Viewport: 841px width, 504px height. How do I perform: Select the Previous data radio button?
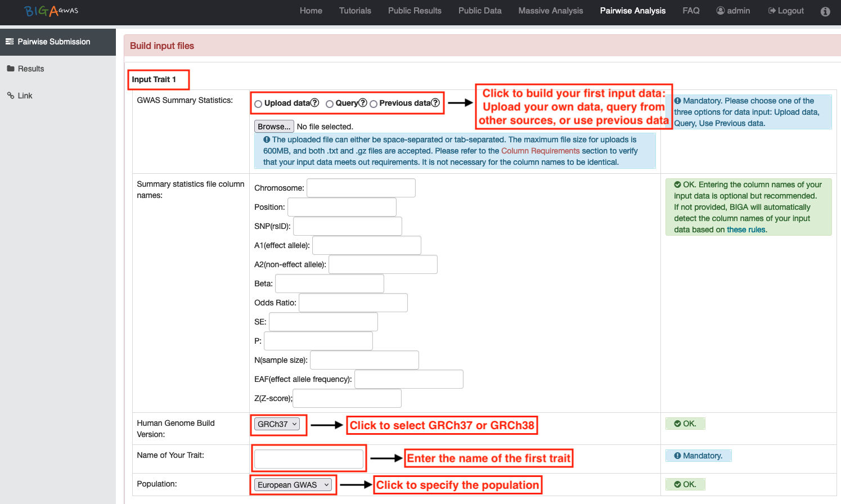point(374,103)
